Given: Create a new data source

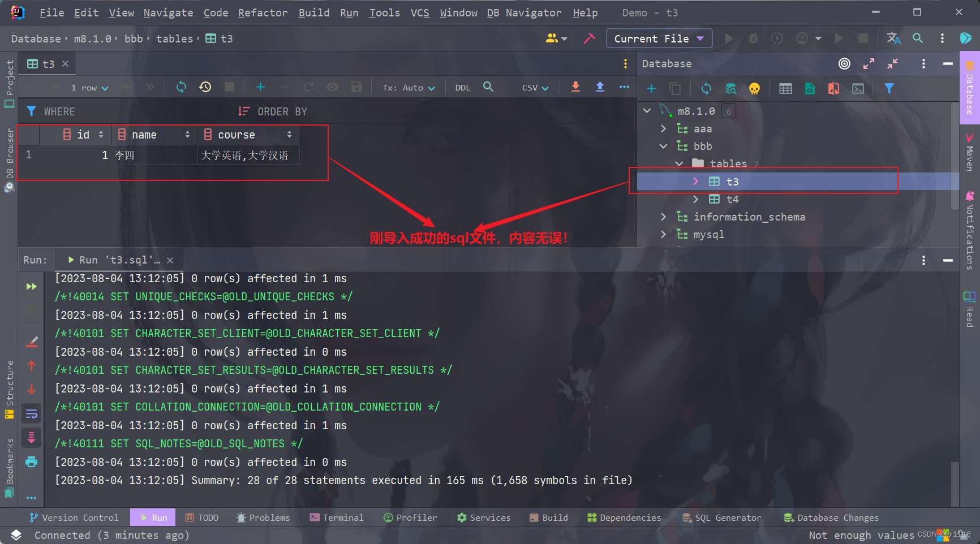Looking at the screenshot, I should pyautogui.click(x=651, y=88).
